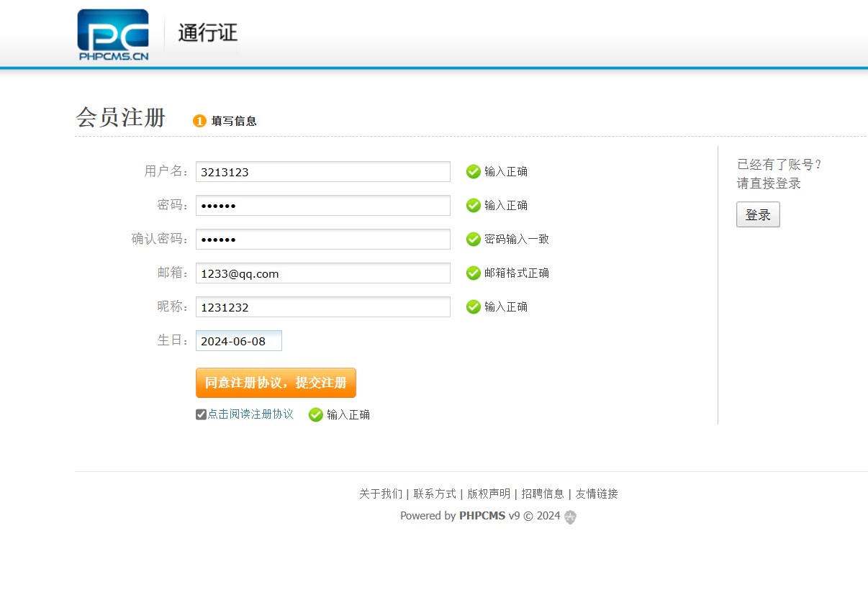Click the green check beside the username field
Viewport: 868px width, 600px height.
[474, 171]
